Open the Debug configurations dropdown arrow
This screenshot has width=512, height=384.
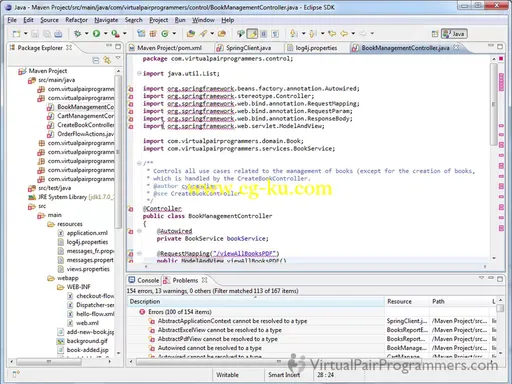point(86,33)
